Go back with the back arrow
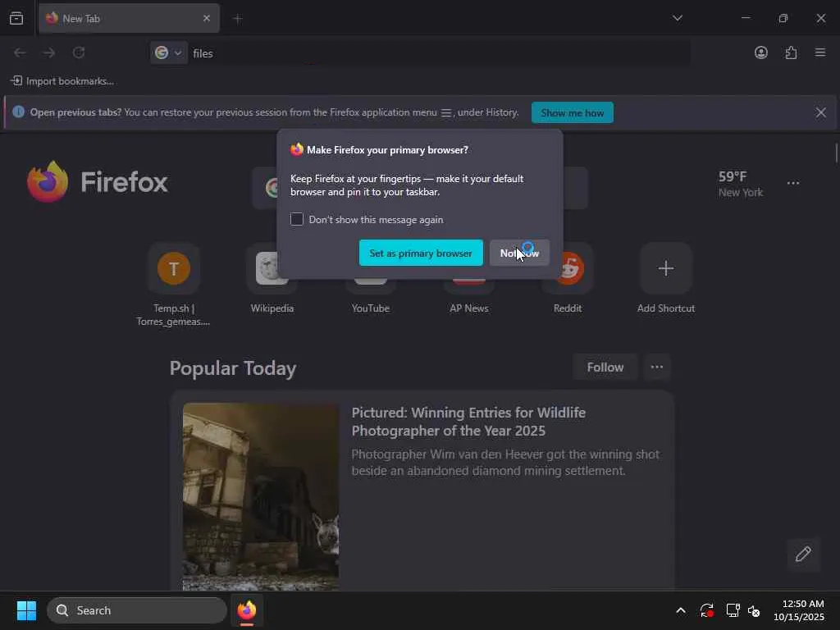 point(20,52)
